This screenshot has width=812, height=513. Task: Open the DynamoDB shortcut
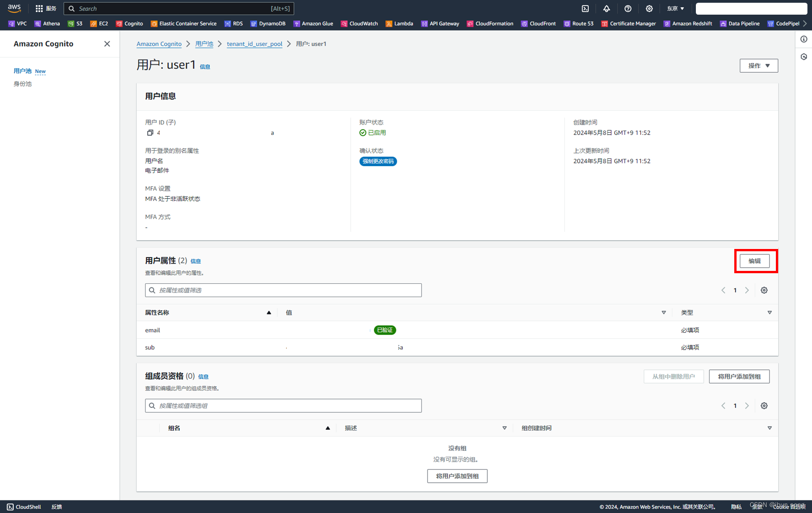(x=268, y=24)
